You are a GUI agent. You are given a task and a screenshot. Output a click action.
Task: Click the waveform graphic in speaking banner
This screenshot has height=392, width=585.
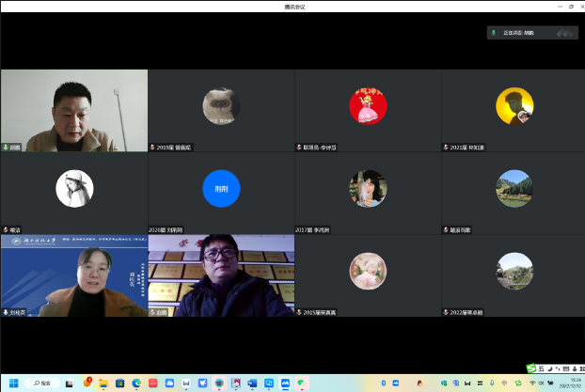(x=564, y=33)
